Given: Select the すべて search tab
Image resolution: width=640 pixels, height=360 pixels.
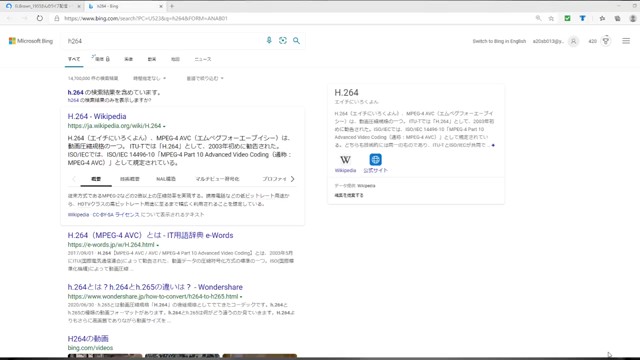Looking at the screenshot, I should point(74,59).
